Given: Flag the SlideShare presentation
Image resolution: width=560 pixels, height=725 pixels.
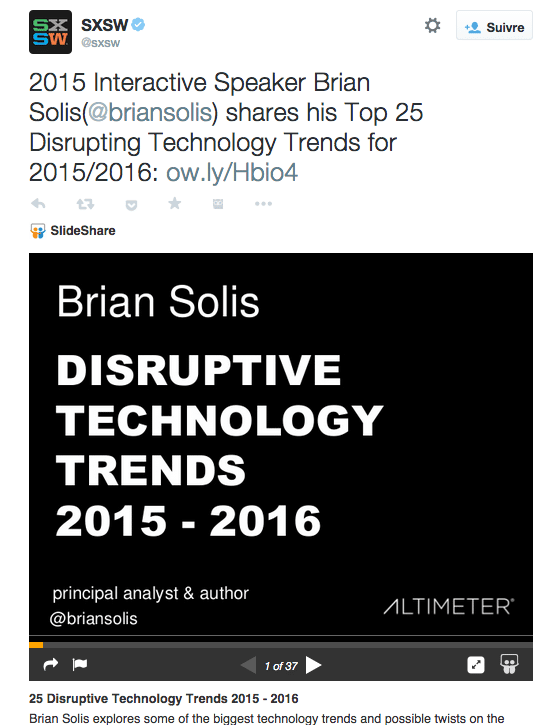Looking at the screenshot, I should point(80,664).
